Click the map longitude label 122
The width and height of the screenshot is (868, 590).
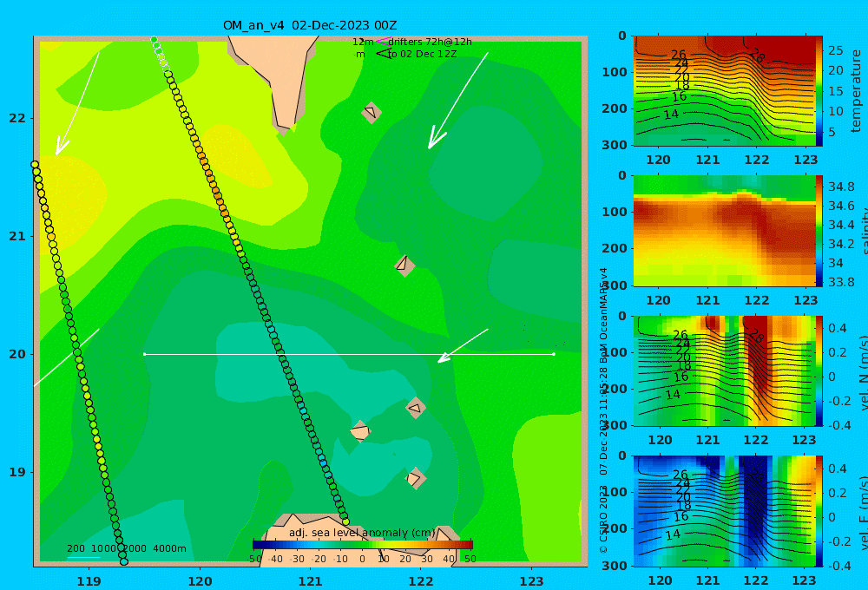(421, 581)
